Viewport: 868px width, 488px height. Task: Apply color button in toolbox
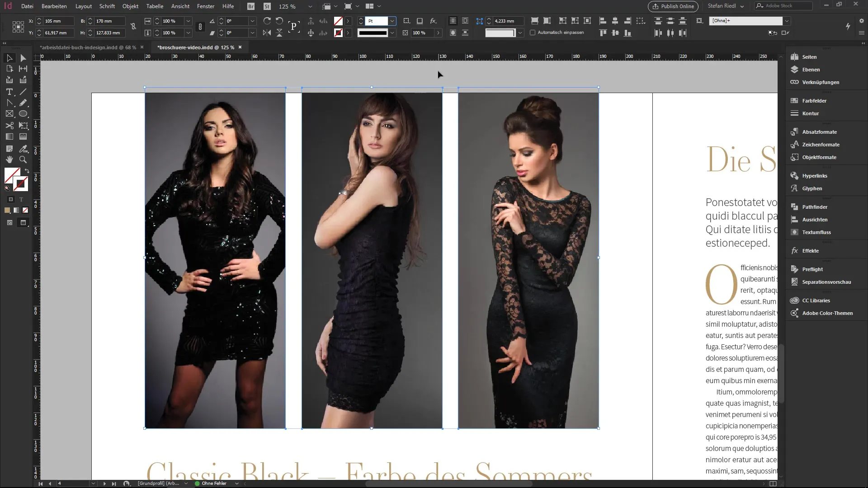pos(7,210)
